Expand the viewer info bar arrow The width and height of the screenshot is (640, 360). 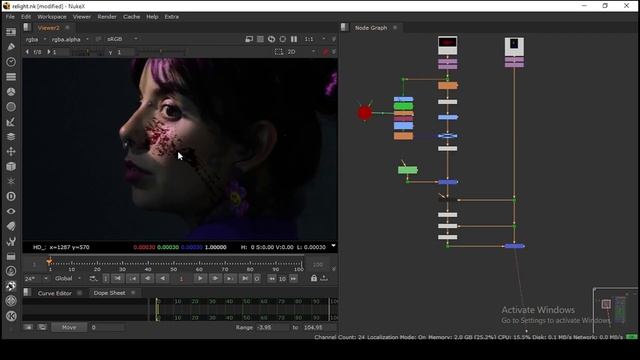tap(333, 246)
